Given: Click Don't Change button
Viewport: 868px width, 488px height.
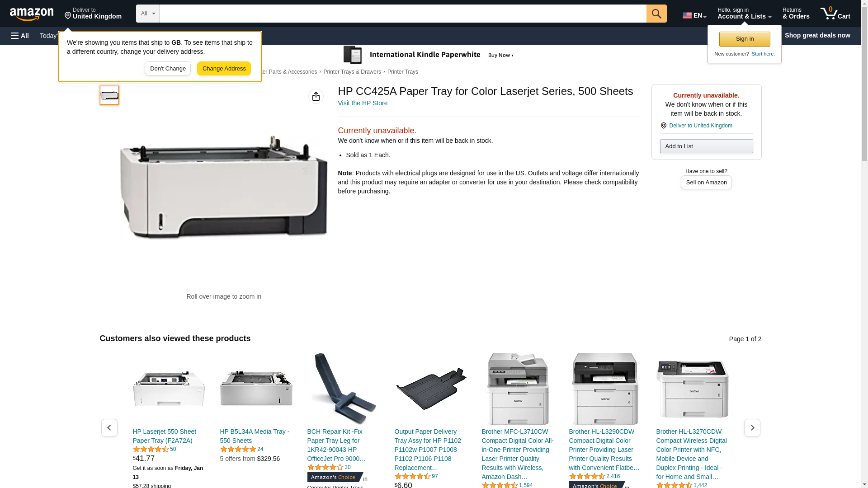Looking at the screenshot, I should click(168, 69).
